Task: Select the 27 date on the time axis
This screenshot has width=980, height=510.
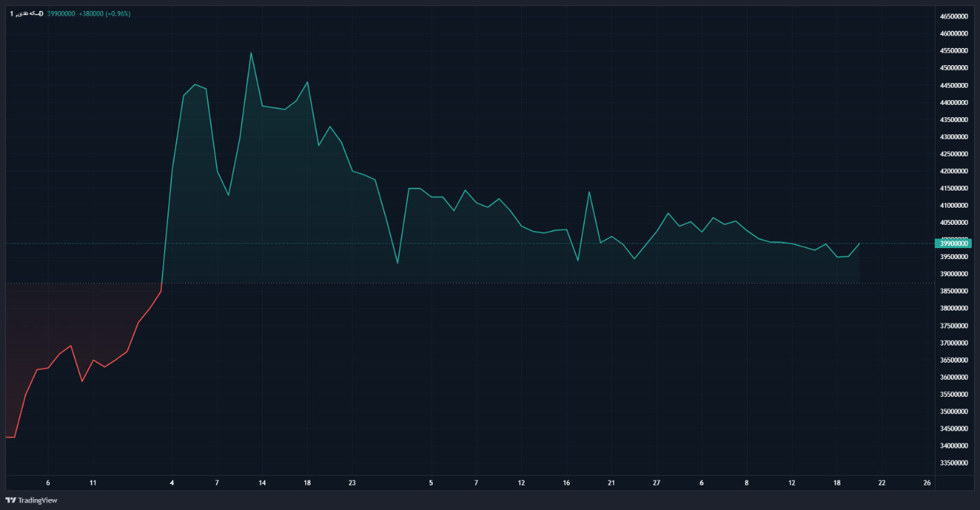Action: pos(656,483)
